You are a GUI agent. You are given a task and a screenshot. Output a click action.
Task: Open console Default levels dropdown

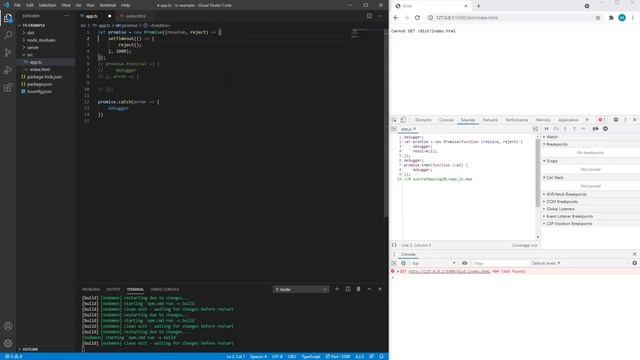pyautogui.click(x=546, y=263)
